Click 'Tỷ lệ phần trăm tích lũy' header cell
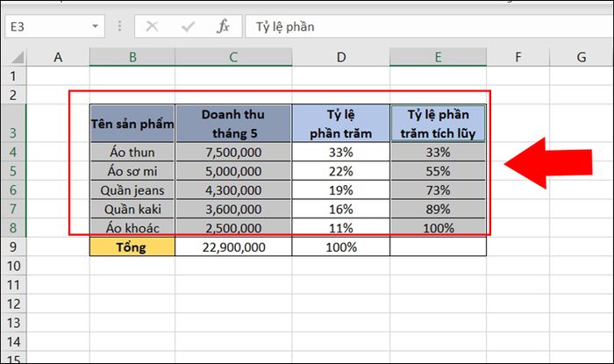Screen dimensions: 614x364 [x=439, y=124]
